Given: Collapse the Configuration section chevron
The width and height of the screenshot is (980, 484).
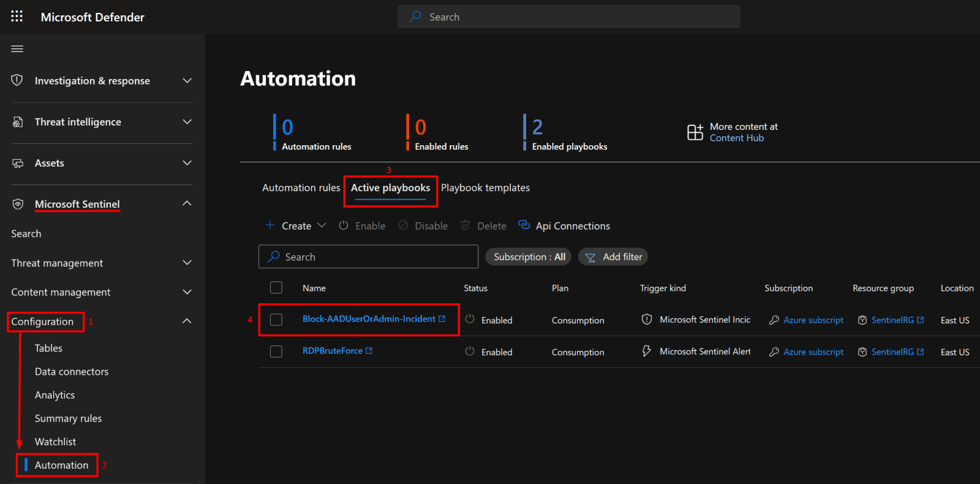Looking at the screenshot, I should point(187,321).
